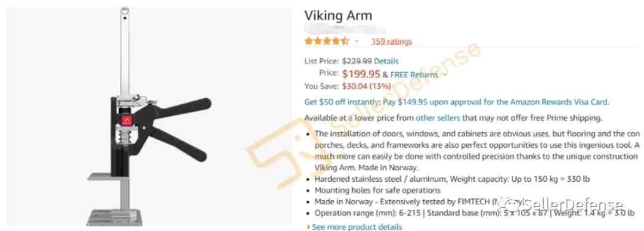Expand 'See more product details'
This screenshot has height=231, width=644.
pos(357,227)
